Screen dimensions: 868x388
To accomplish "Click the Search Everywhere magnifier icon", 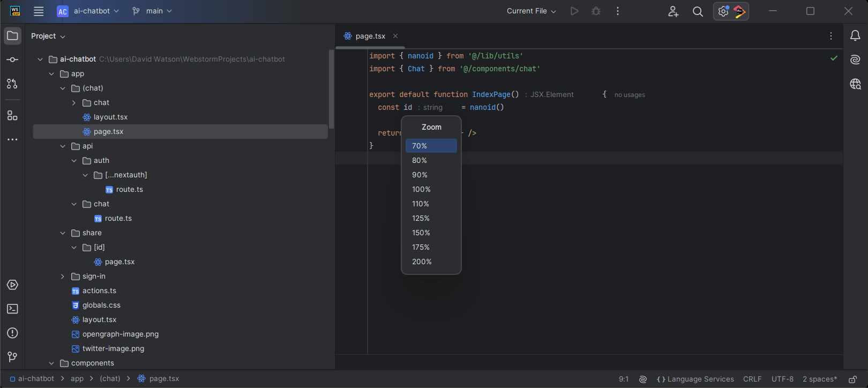I will click(x=698, y=11).
